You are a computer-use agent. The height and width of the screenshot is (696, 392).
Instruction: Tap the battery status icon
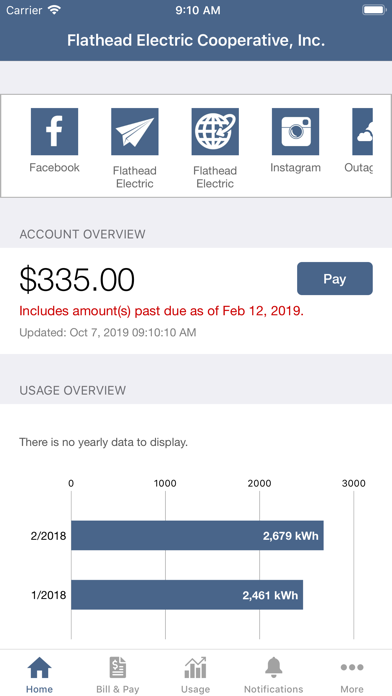click(x=374, y=10)
